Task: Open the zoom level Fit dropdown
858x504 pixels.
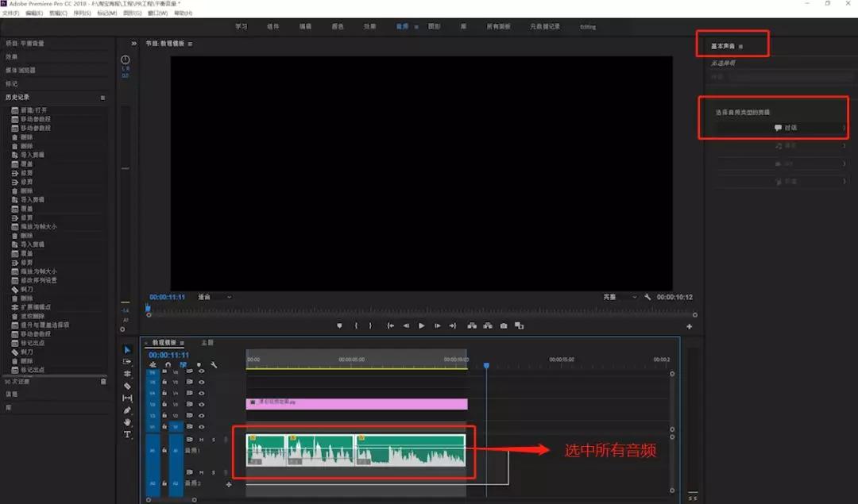Action: (x=215, y=297)
